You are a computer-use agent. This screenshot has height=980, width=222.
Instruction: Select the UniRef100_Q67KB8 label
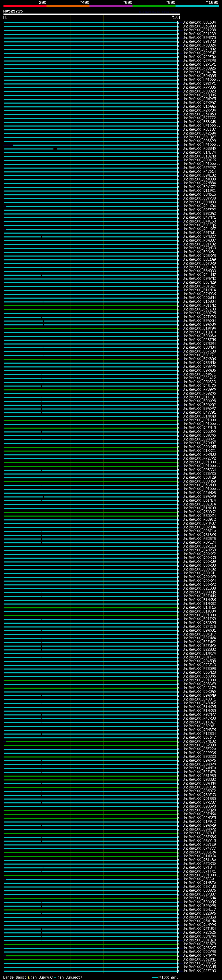point(199,351)
